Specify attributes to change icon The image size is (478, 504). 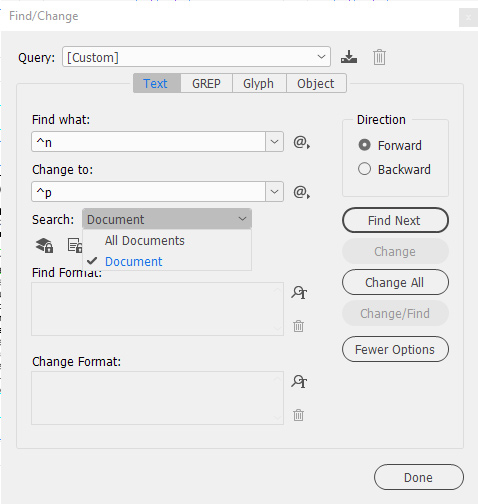pyautogui.click(x=299, y=381)
